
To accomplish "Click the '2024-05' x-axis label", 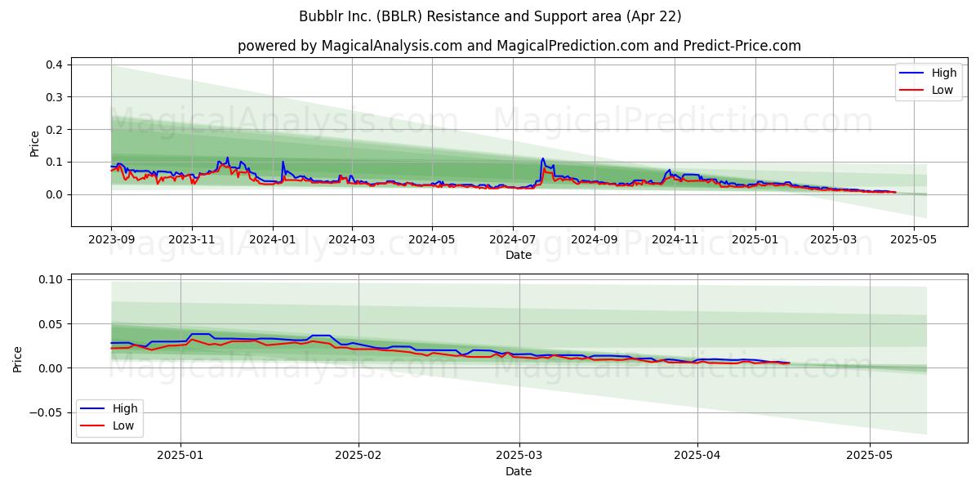I will [x=432, y=240].
